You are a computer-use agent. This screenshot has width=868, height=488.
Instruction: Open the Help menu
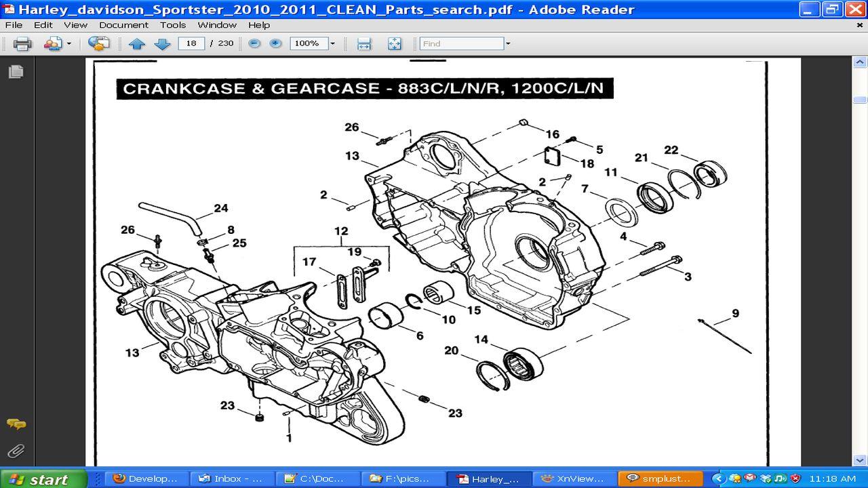click(259, 25)
